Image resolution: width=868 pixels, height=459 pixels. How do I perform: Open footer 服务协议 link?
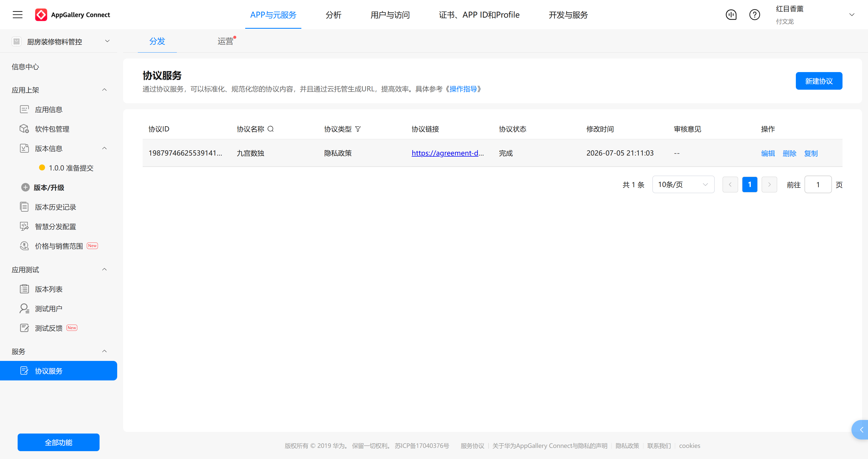click(x=473, y=445)
